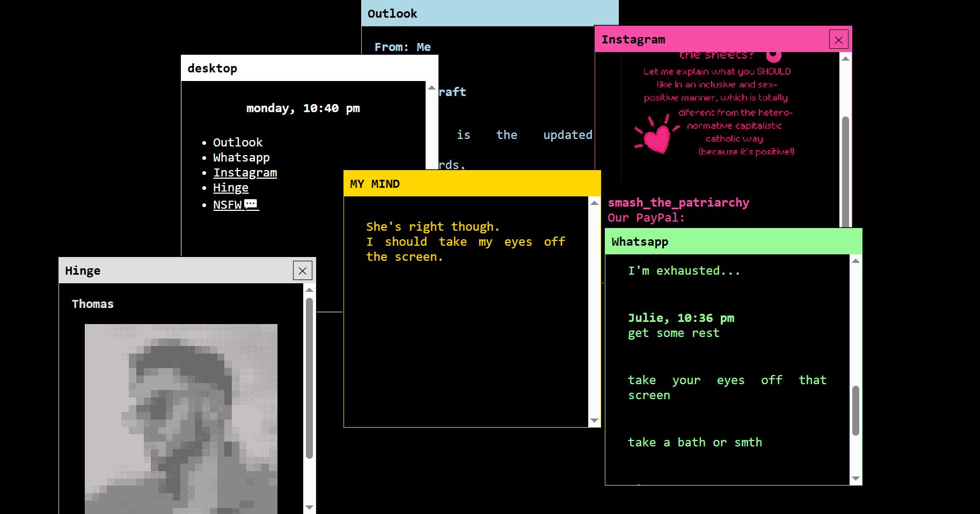Click "She's right though." in MY MIND
980x514 pixels.
pyautogui.click(x=433, y=227)
